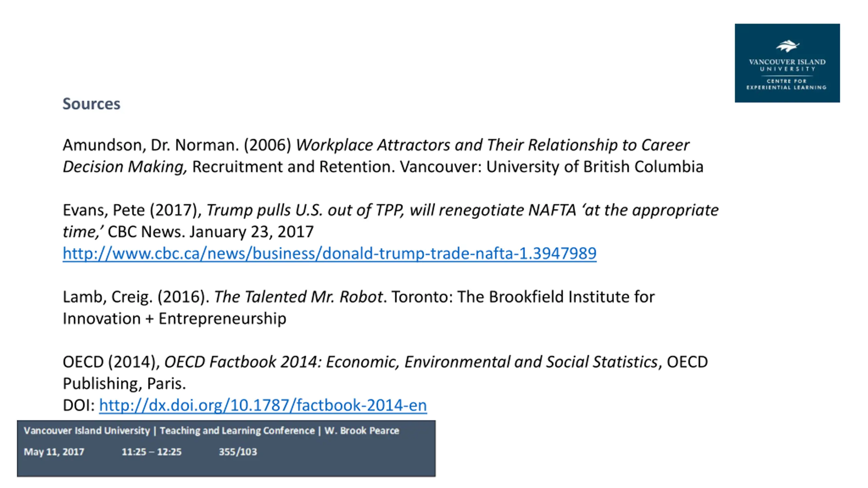The height and width of the screenshot is (488, 868).
Task: Click the Publishing, Paris. text
Action: click(x=124, y=384)
